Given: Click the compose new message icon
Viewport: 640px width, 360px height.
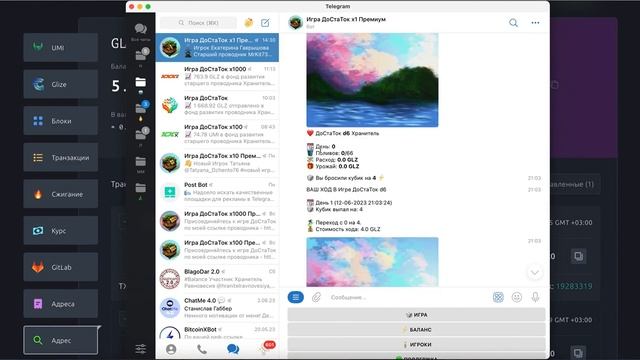Looking at the screenshot, I should [265, 23].
